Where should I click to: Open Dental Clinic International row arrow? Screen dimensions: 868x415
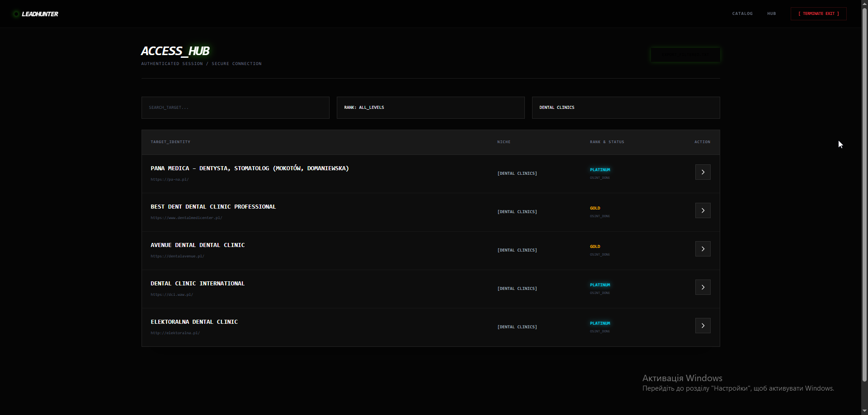point(703,287)
